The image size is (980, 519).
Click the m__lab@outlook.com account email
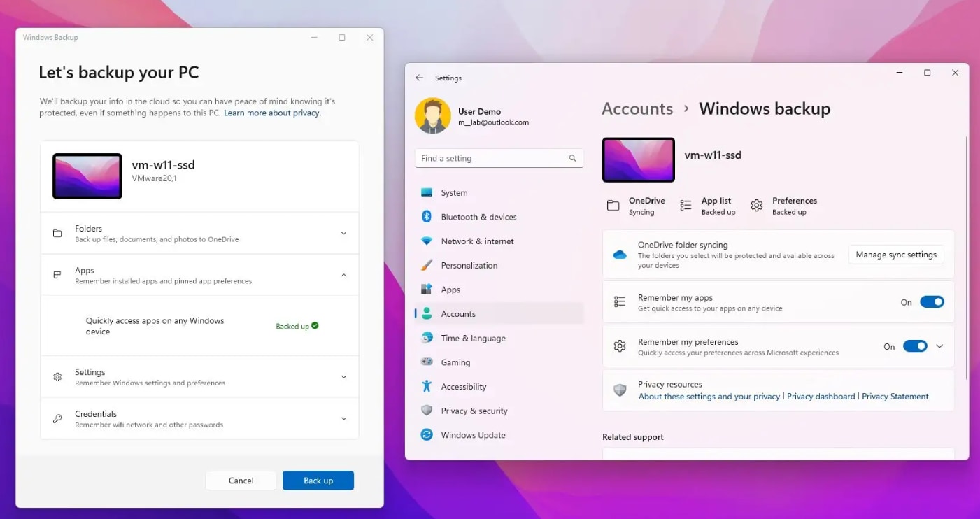point(493,122)
